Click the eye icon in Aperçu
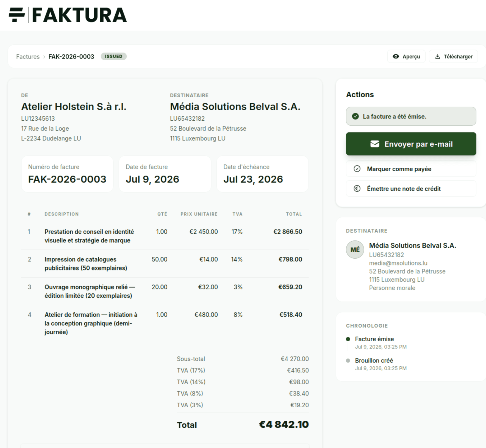This screenshot has height=448, width=486. click(x=396, y=56)
